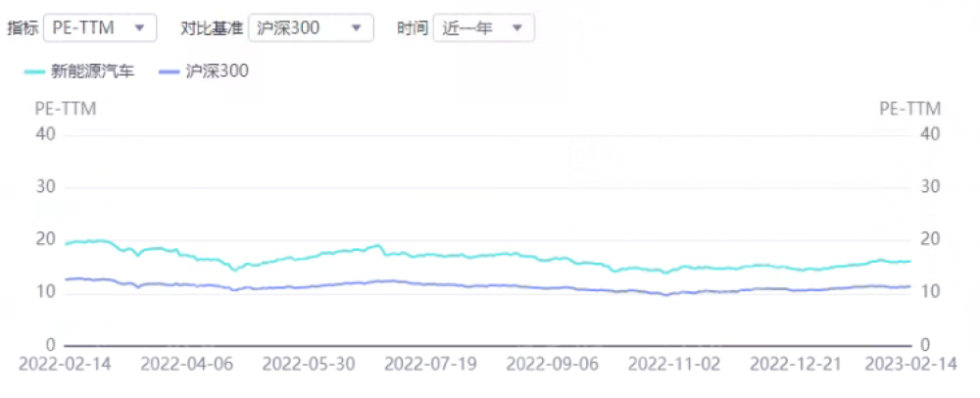Click the arrow icon in the PE-TTM selector

[x=138, y=27]
